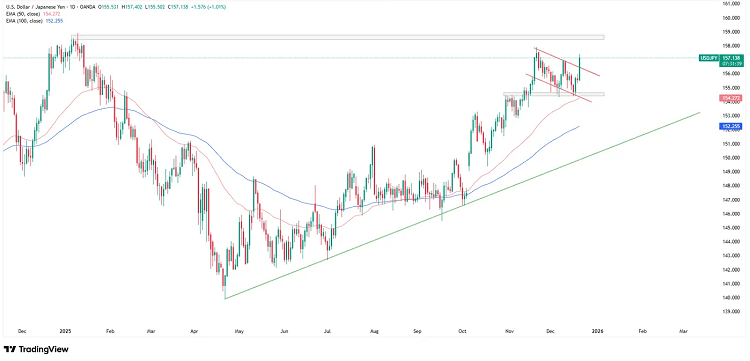750x361 pixels.
Task: Click the 151.000 price axis label
Action: [x=731, y=144]
